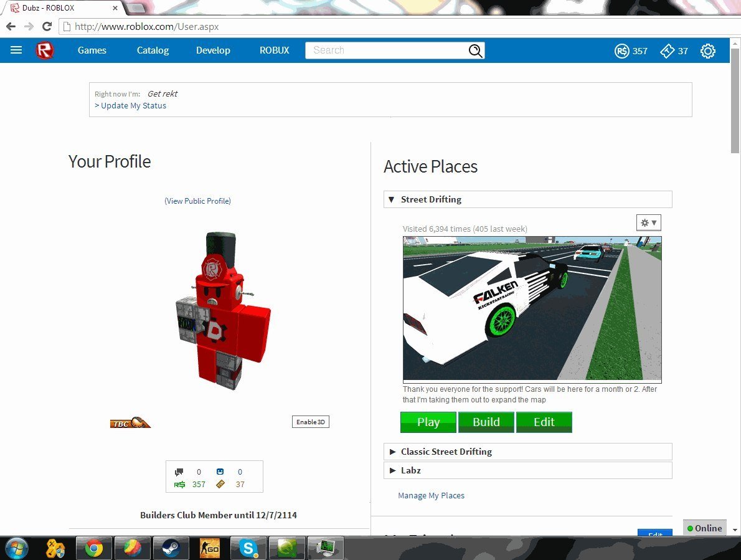Launch Skype from the taskbar
741x560 pixels.
tap(248, 549)
